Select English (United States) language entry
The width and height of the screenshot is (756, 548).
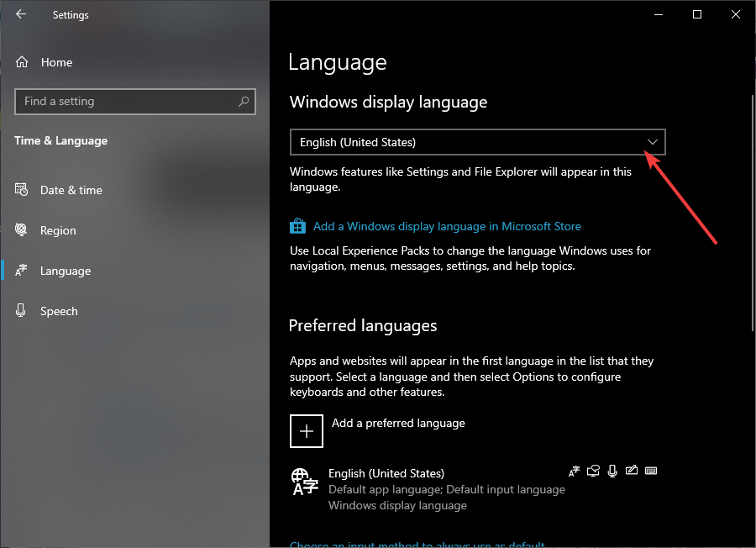pos(474,489)
